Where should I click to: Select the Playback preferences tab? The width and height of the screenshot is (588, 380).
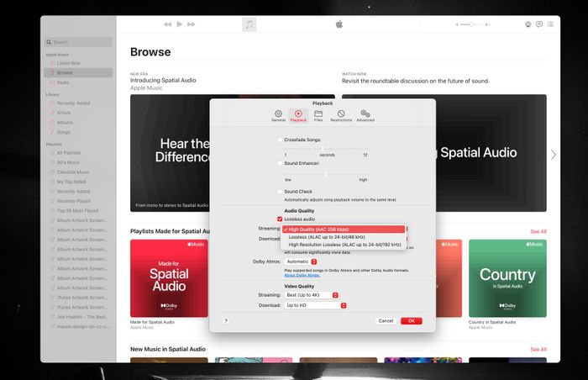tap(298, 116)
